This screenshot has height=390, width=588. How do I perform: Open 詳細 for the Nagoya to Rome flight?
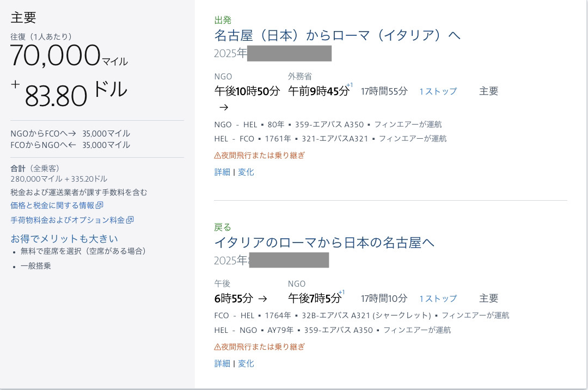point(222,171)
